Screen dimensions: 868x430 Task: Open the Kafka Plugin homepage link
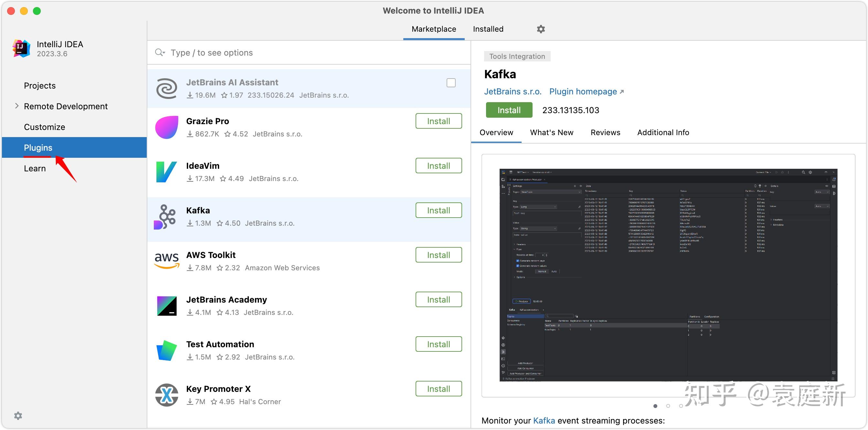point(583,91)
